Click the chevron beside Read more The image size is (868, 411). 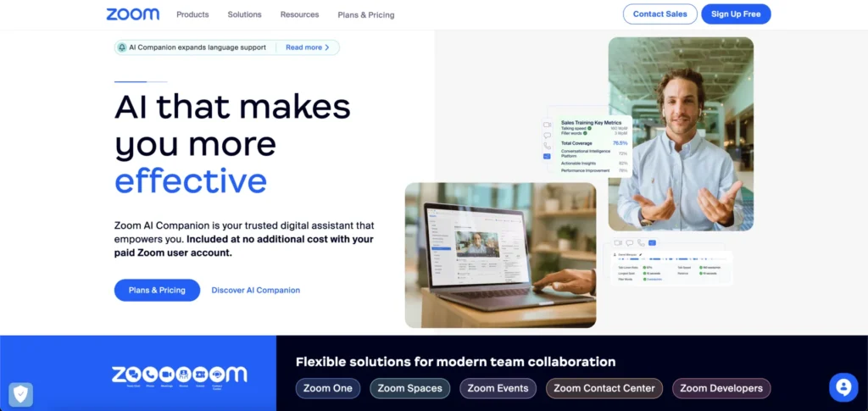[x=327, y=47]
